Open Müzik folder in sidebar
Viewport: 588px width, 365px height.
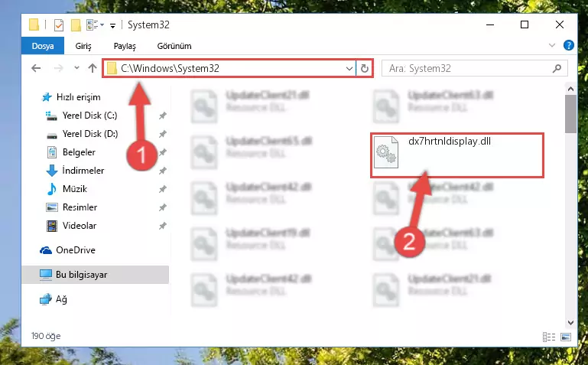coord(67,189)
